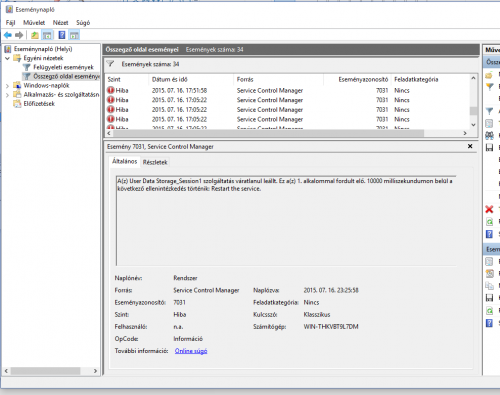Screen dimensions: 500x395
Task: Click the filter funnel beside Események száma: 34
Action: point(110,64)
